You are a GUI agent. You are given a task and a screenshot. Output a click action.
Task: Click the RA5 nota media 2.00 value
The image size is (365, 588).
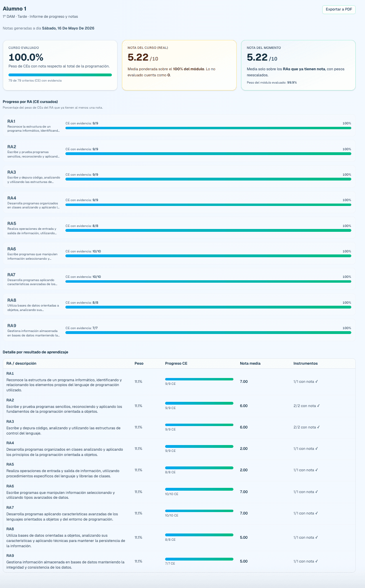pos(244,470)
